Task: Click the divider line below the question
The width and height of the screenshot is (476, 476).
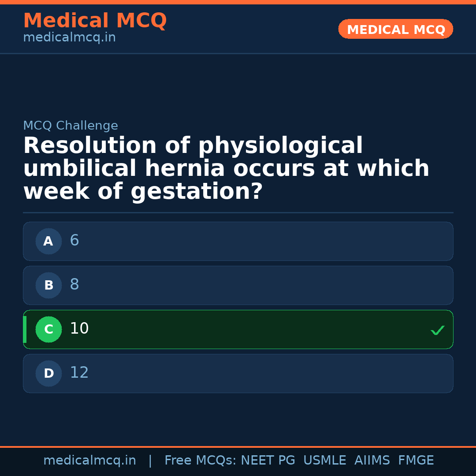Action: tap(238, 213)
